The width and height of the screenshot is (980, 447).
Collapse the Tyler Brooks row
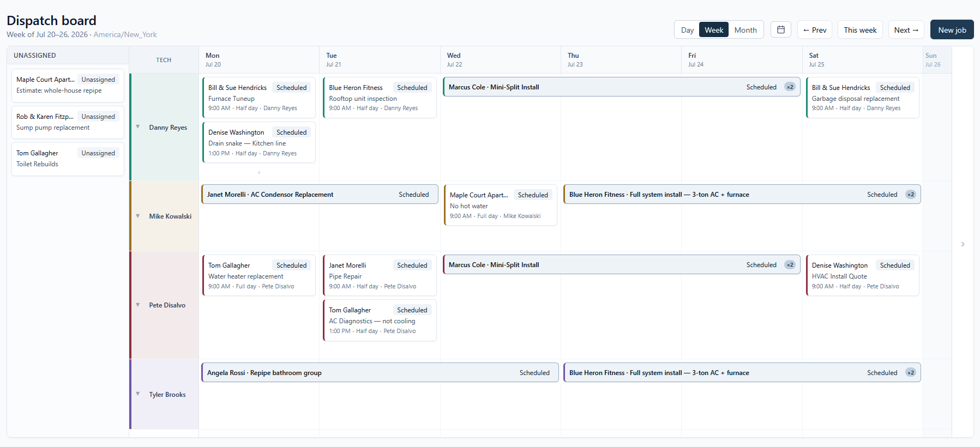[x=137, y=394]
